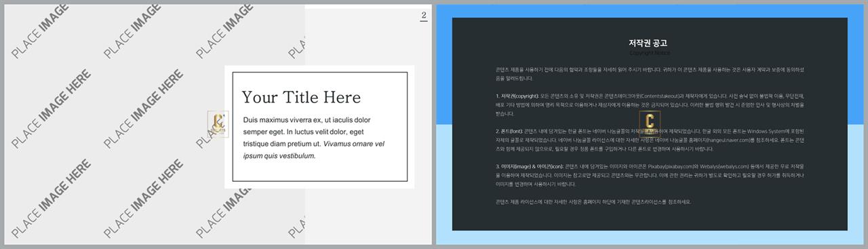Click the '2. 폰트(font)' paragraph
Screen dimensions: 868x249
(x=650, y=140)
